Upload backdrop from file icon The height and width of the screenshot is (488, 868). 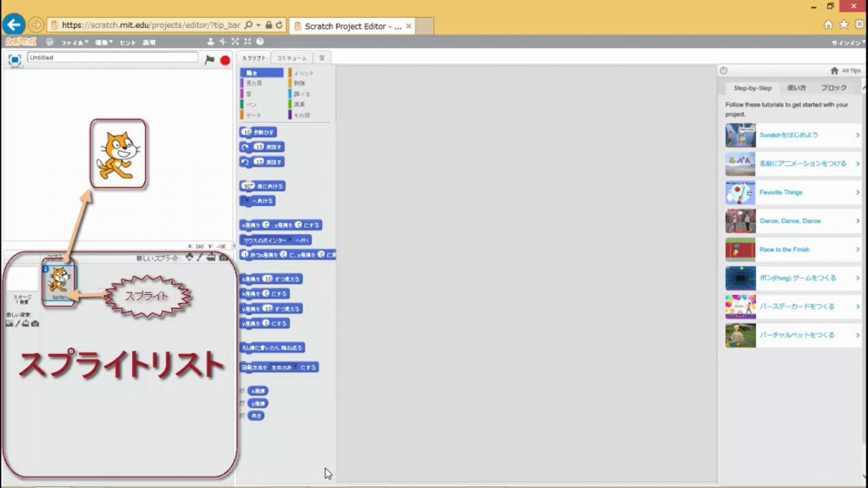[x=25, y=323]
